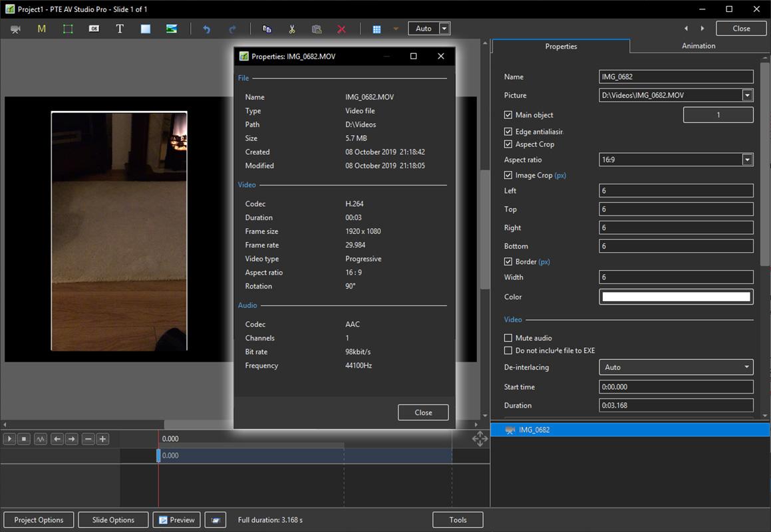Switch to the Animation tab
Viewport: 771px width, 532px height.
tap(698, 46)
